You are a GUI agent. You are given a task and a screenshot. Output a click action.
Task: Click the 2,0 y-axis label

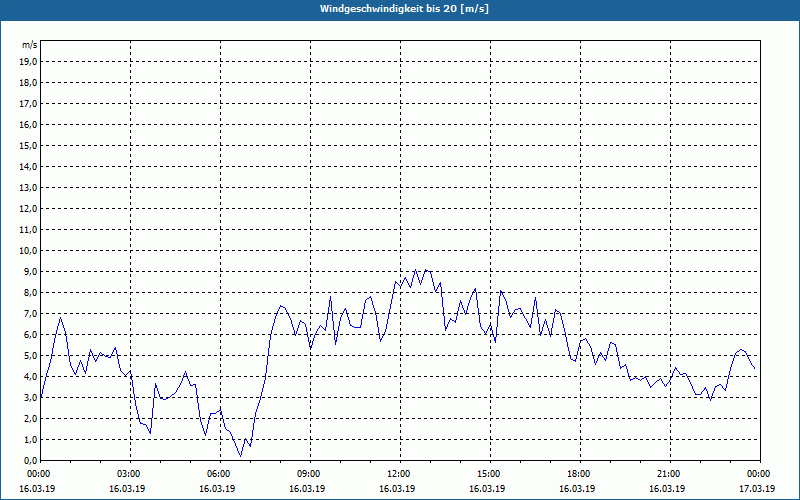[31, 418]
